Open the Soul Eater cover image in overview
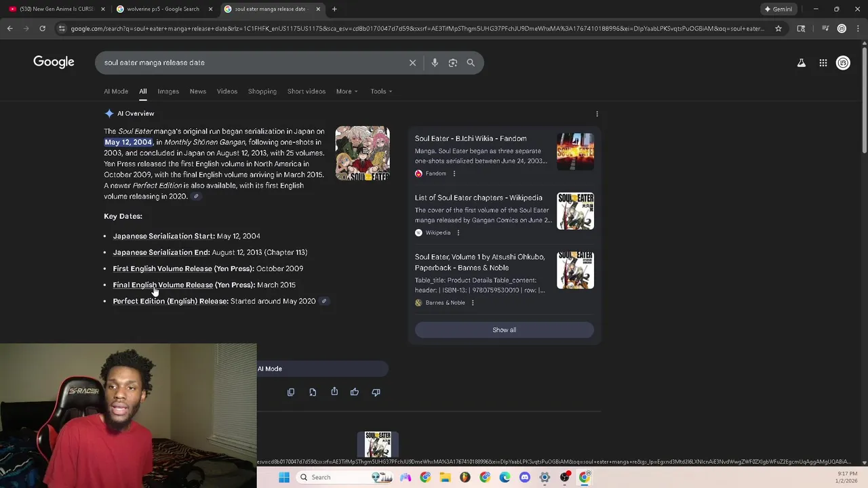Screen dimensions: 868x488 362,153
